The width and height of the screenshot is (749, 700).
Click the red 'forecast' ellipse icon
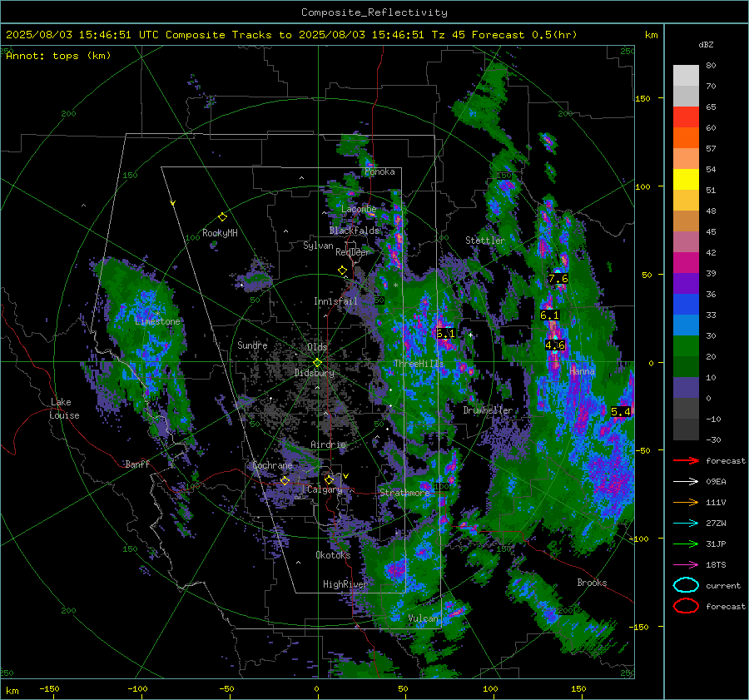686,606
